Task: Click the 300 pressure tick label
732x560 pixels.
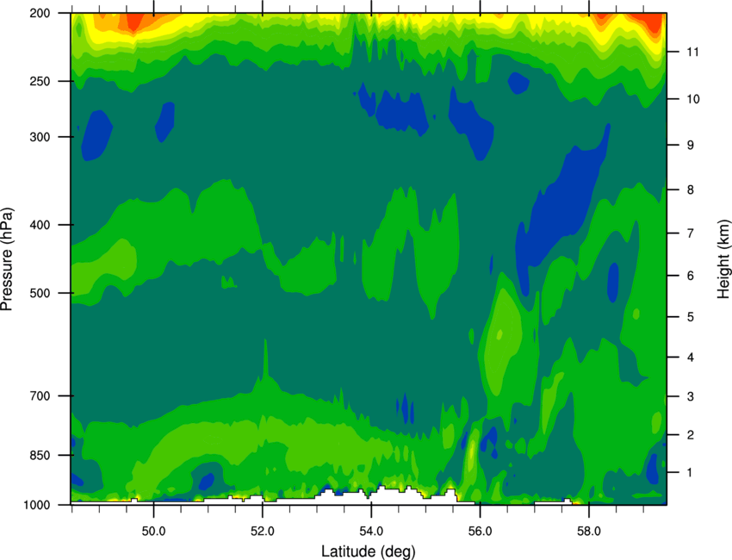Action: [40, 137]
